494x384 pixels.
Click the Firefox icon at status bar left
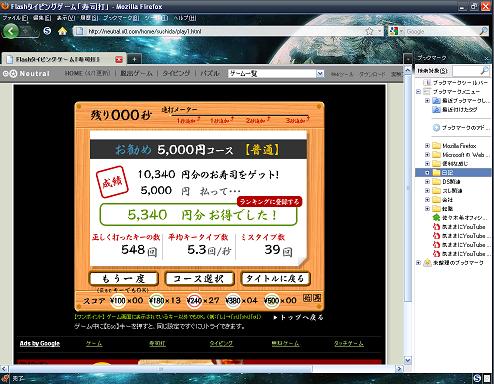[5, 378]
